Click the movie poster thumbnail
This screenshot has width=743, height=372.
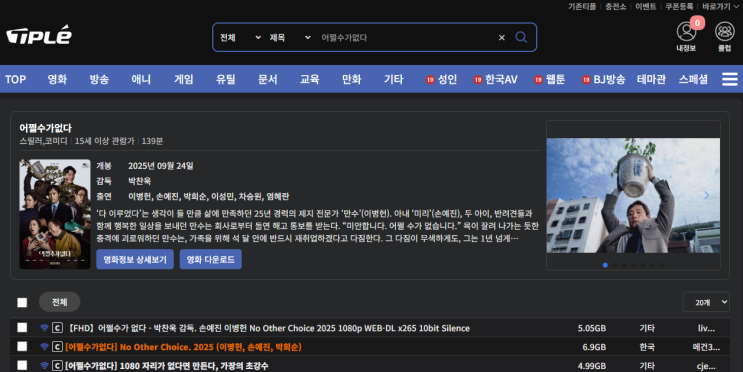pos(54,214)
